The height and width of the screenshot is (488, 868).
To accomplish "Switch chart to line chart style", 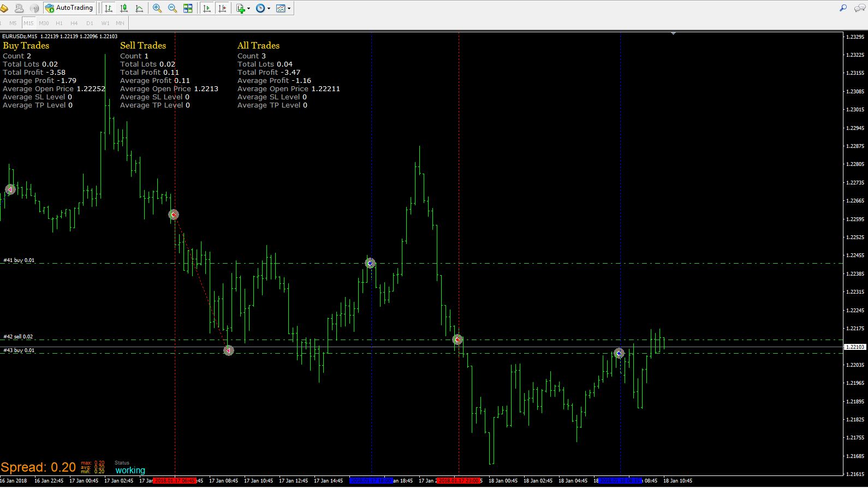I will [139, 8].
